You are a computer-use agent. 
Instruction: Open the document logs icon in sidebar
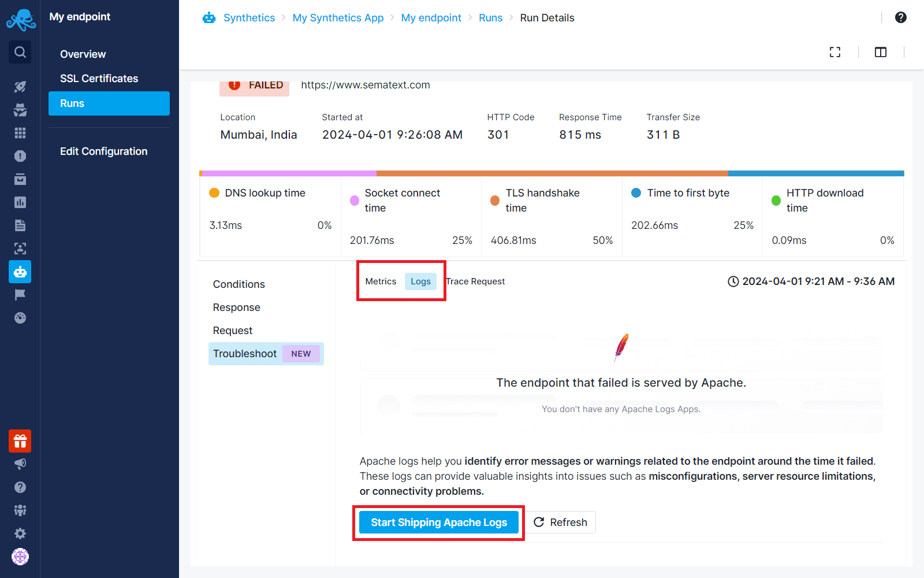(20, 225)
